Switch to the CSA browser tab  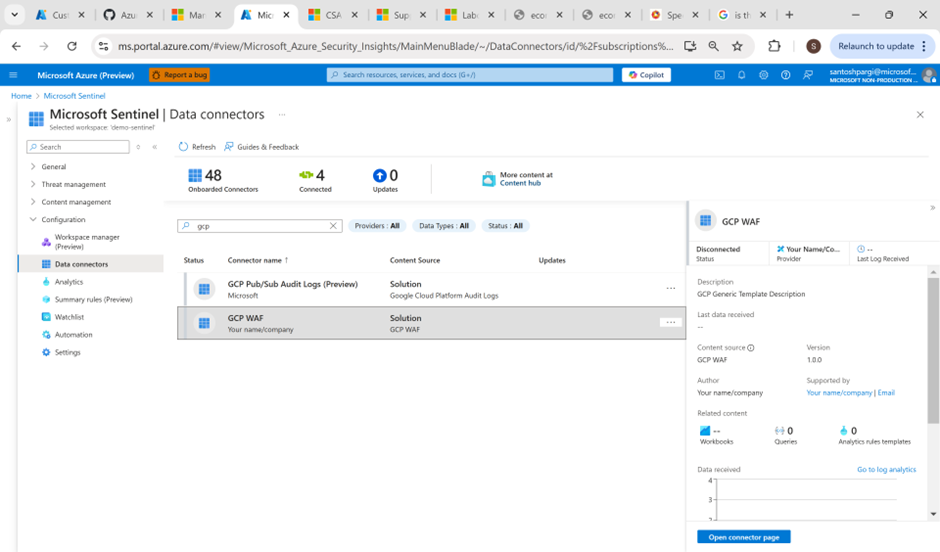point(333,15)
